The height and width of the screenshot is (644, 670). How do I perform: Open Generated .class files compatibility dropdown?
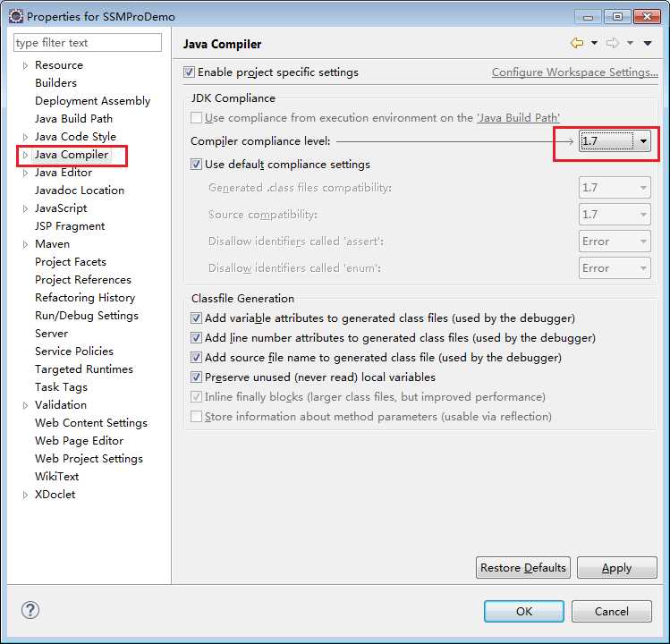point(615,188)
